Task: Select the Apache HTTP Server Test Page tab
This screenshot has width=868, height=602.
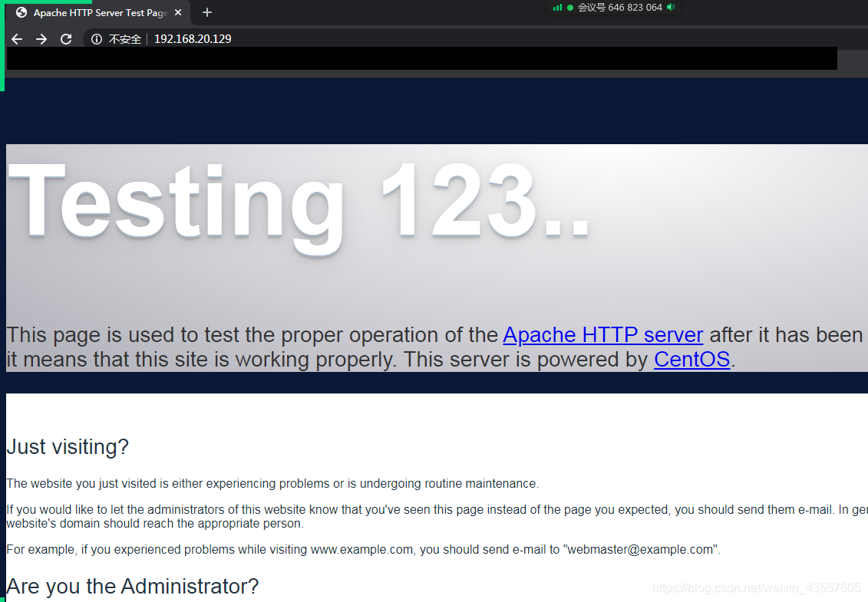Action: coord(98,13)
